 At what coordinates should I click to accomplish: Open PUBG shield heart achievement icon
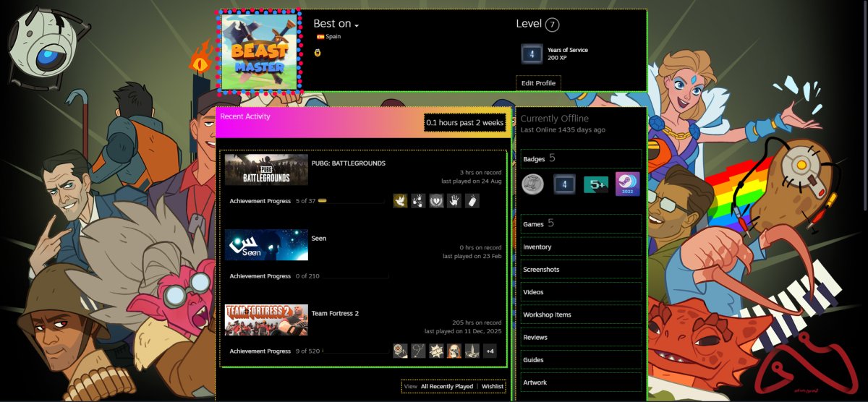point(436,201)
